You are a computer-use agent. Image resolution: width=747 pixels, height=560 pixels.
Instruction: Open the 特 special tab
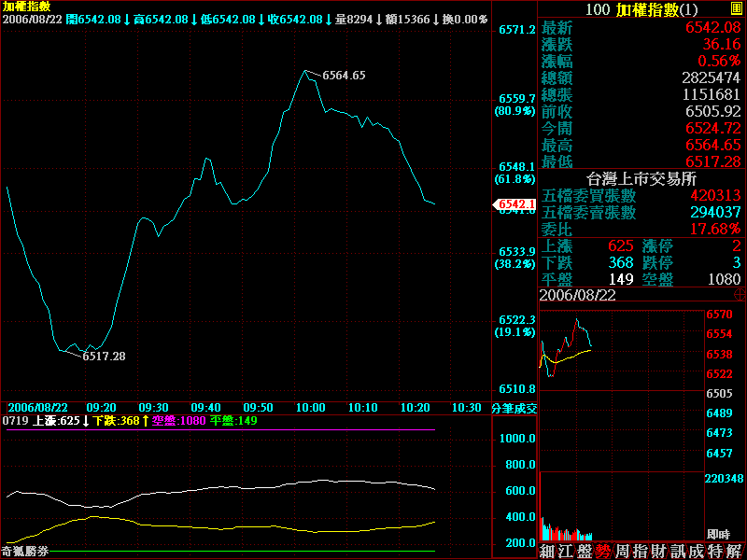(x=716, y=551)
